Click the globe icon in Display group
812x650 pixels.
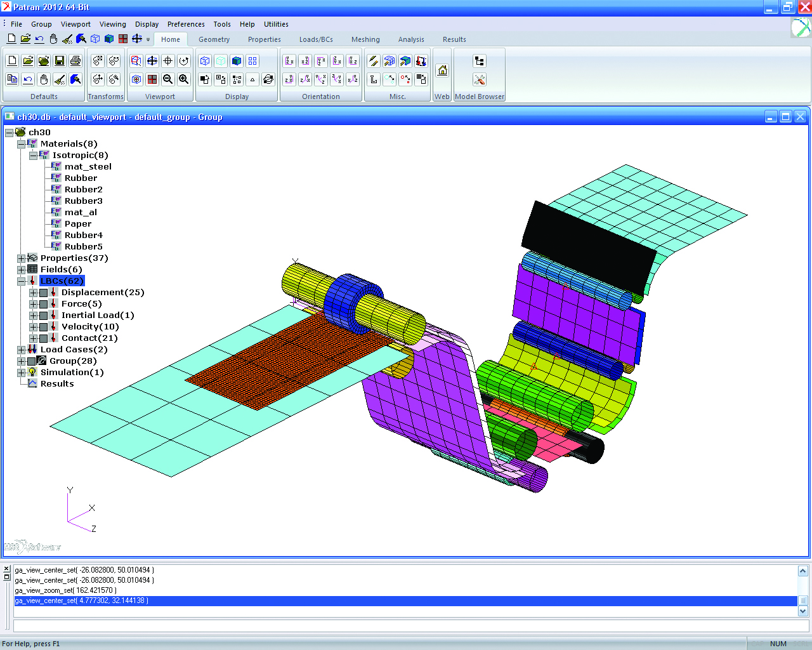click(x=268, y=79)
